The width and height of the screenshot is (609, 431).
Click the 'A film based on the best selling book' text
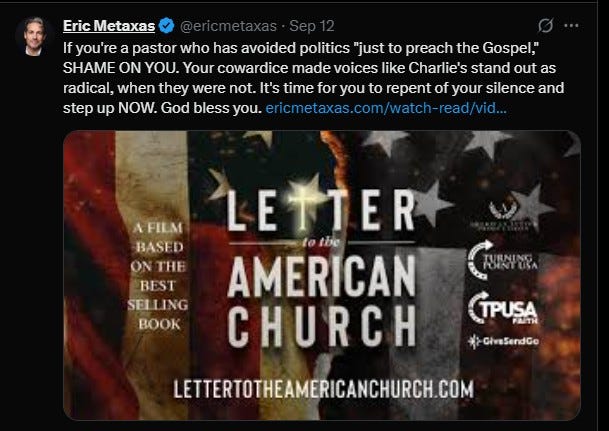point(158,276)
